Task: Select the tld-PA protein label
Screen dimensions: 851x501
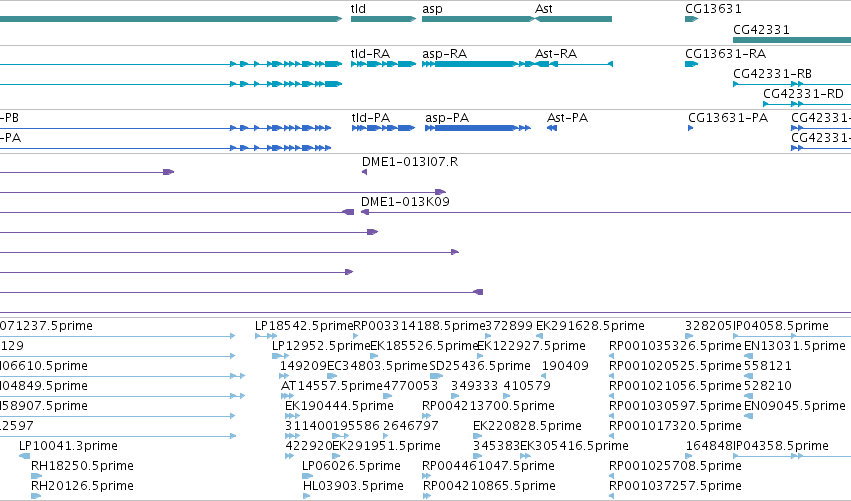Action: [x=371, y=118]
